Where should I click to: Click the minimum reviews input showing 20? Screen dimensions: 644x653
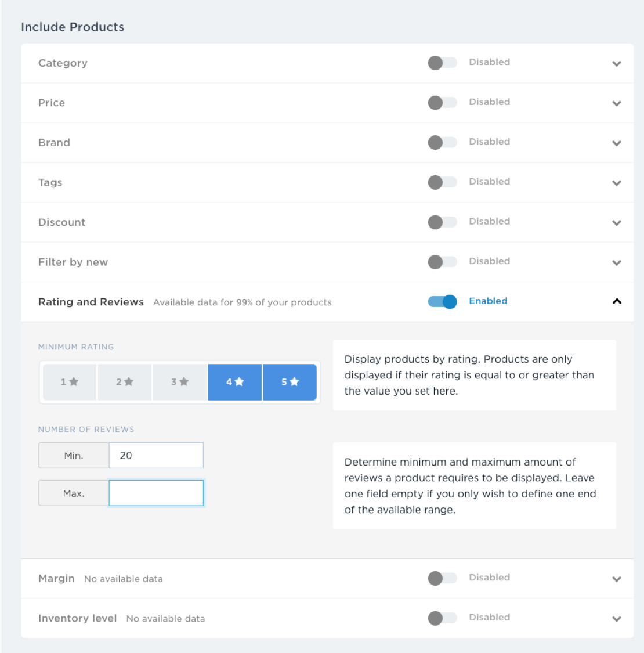click(155, 455)
